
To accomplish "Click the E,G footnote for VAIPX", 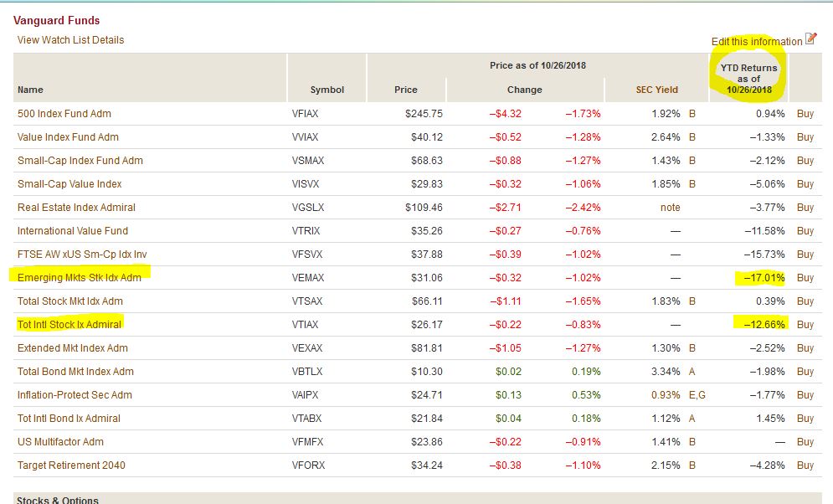I will [697, 394].
